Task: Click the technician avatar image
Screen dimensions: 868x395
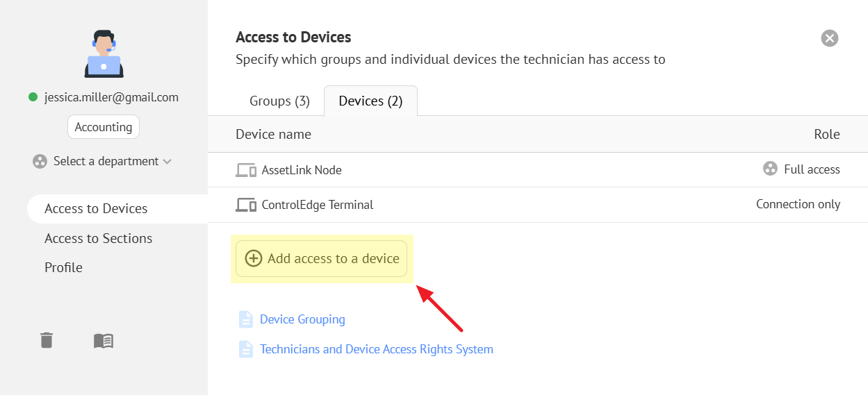Action: [x=104, y=53]
